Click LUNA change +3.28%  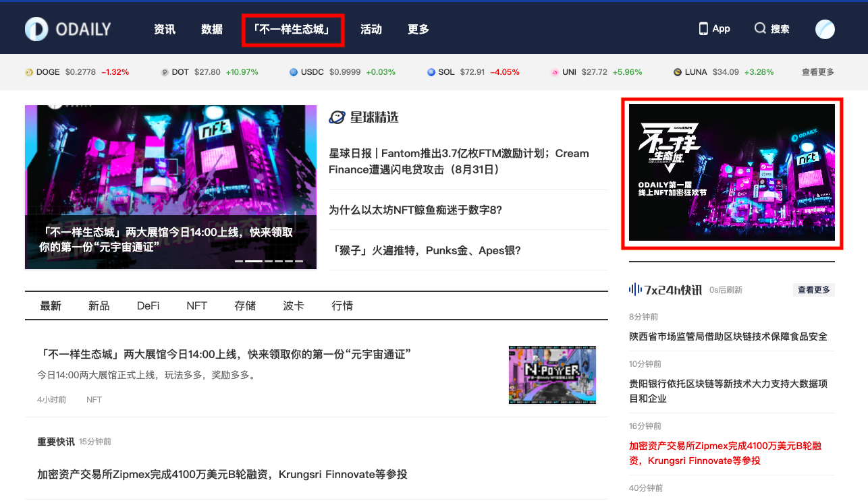(759, 72)
